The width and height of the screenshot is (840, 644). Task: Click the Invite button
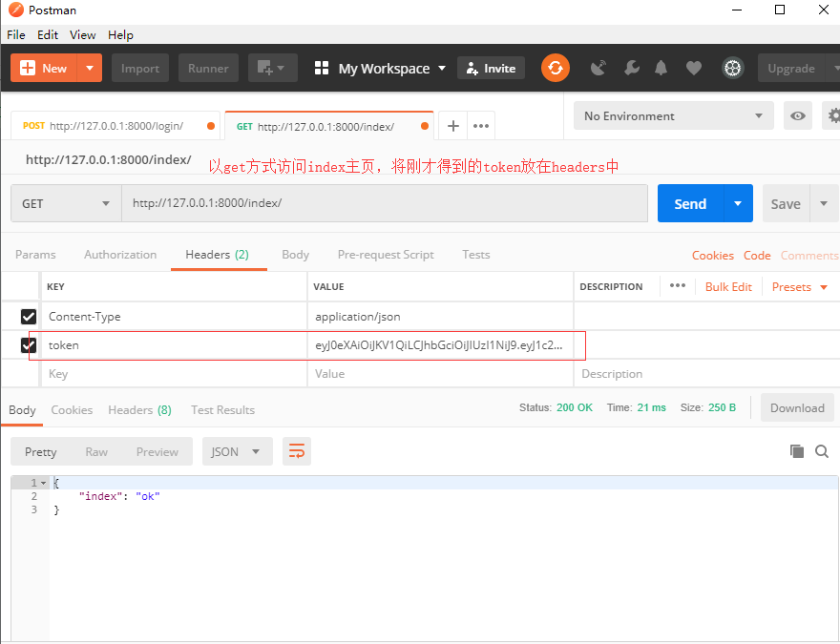coord(491,69)
